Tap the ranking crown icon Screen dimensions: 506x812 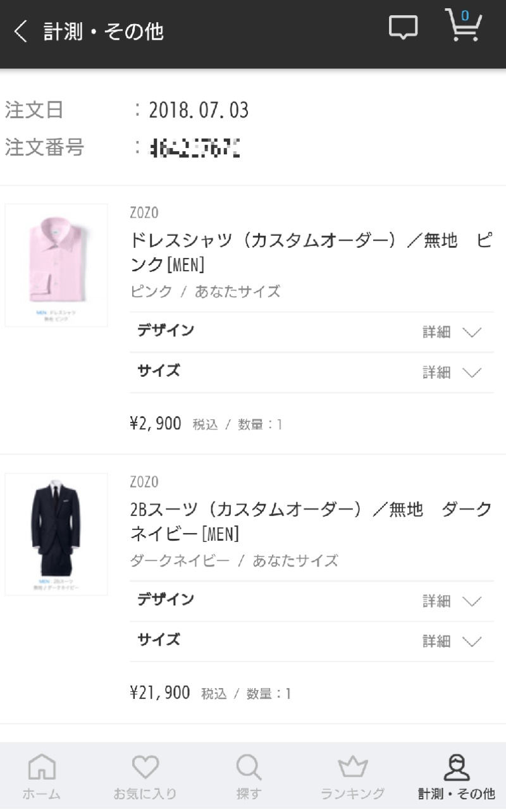pos(352,767)
